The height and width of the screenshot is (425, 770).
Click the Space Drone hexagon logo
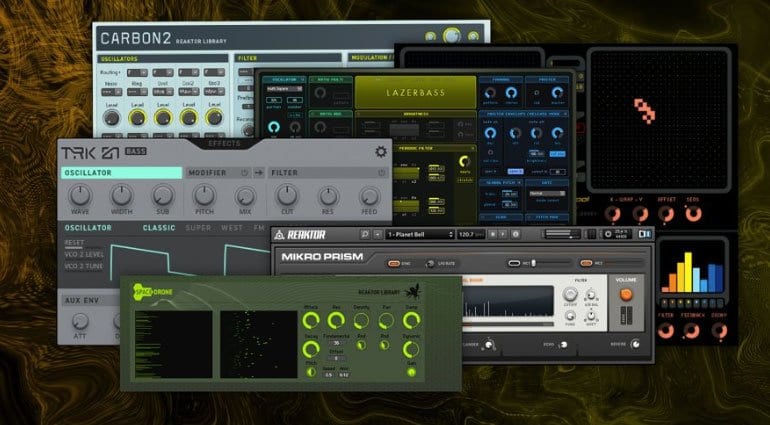[141, 291]
